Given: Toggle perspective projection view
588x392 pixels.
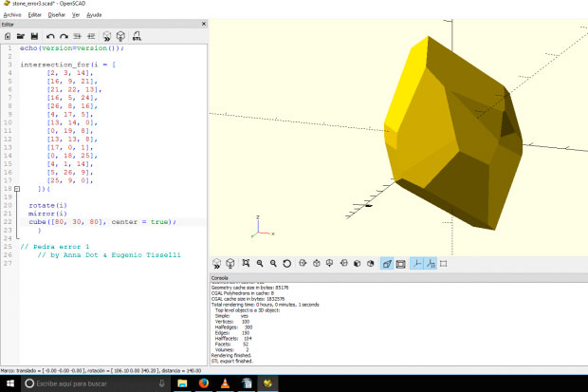Looking at the screenshot, I should [387, 263].
